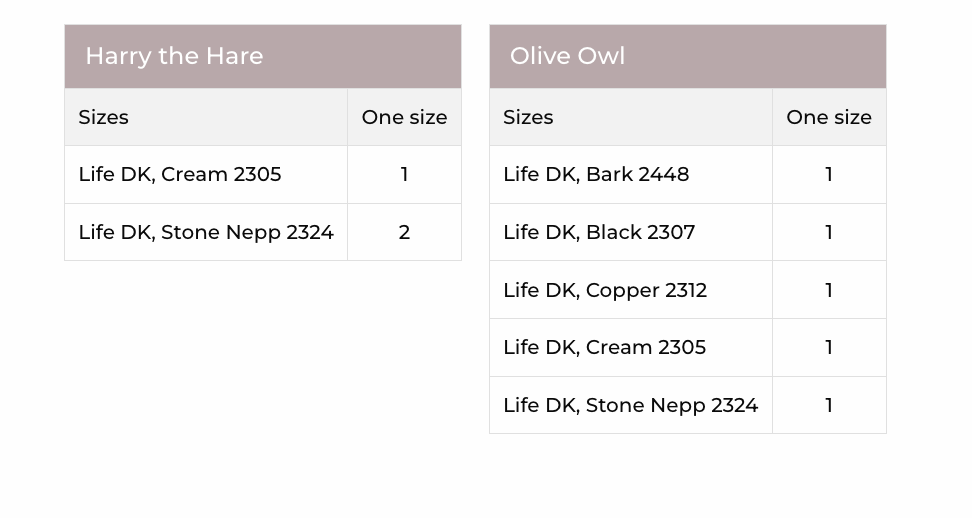The width and height of the screenshot is (972, 518).
Task: Select Sizes header in Harry the Hare table
Action: point(104,117)
